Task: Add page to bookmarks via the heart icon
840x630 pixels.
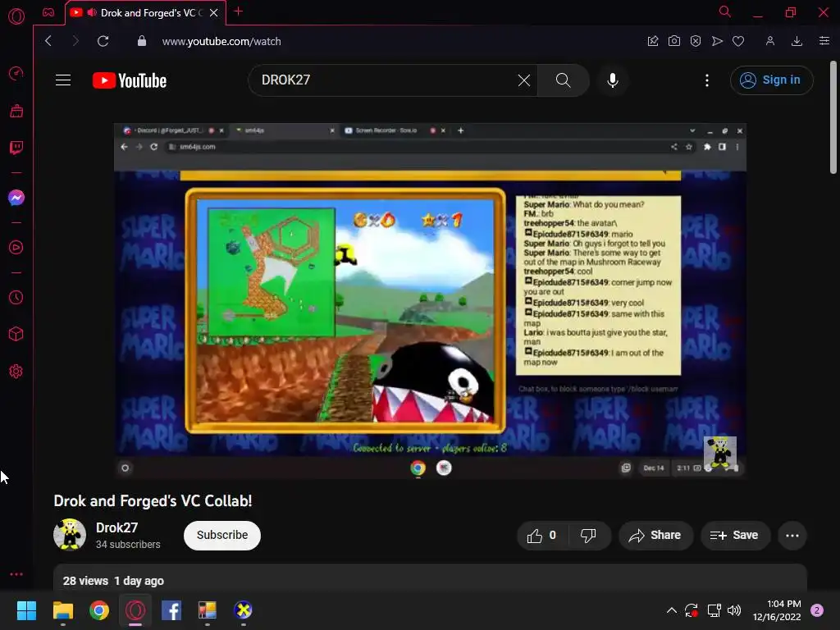Action: point(738,41)
